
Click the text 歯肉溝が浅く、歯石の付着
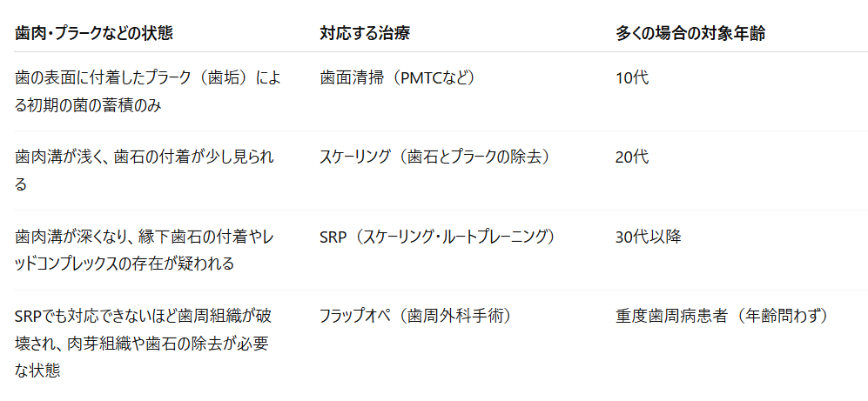pos(98,157)
